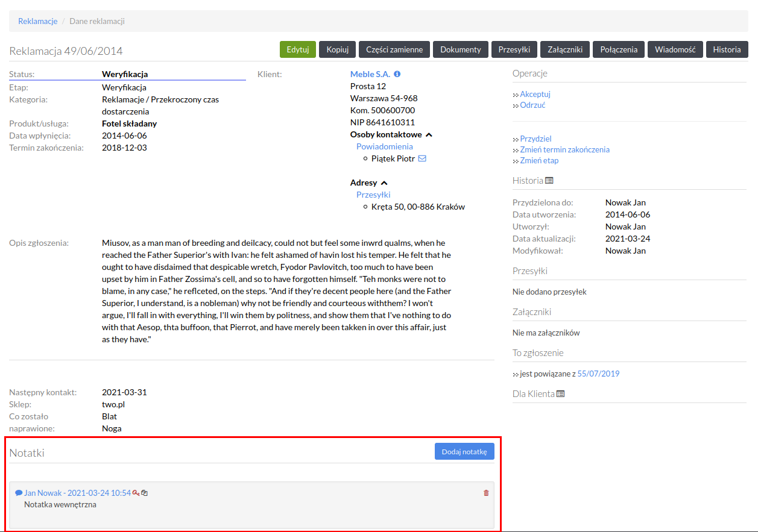This screenshot has height=532, width=758.
Task: Open the Dokumenty section
Action: 461,49
